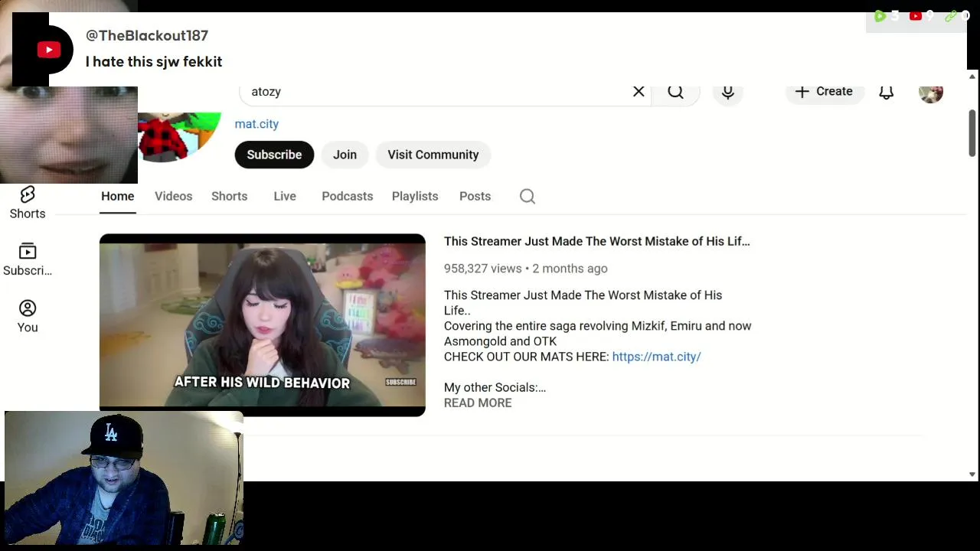Open the 'Worst Mistake of His Life' video title
This screenshot has height=551, width=980.
click(x=597, y=241)
